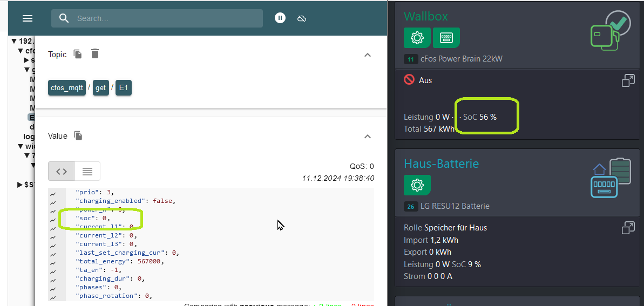
Task: Expand Haus-Batterie details with pop-out icon
Action: coord(628,228)
